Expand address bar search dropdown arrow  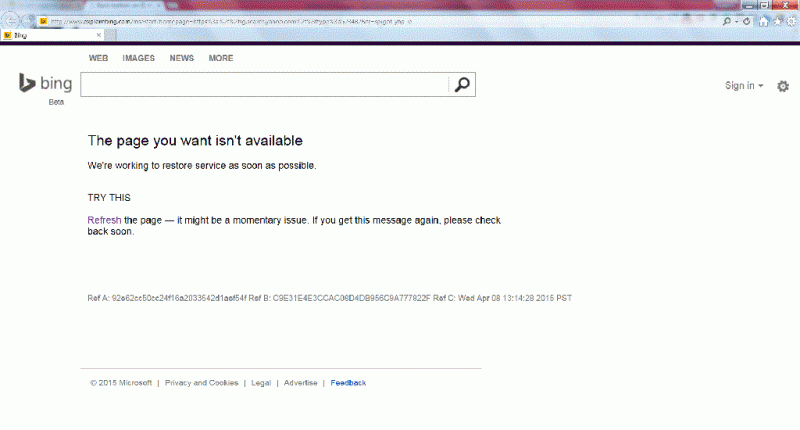point(739,20)
